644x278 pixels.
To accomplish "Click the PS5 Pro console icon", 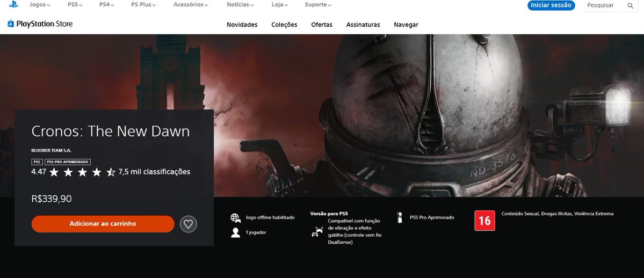I will pos(399,218).
